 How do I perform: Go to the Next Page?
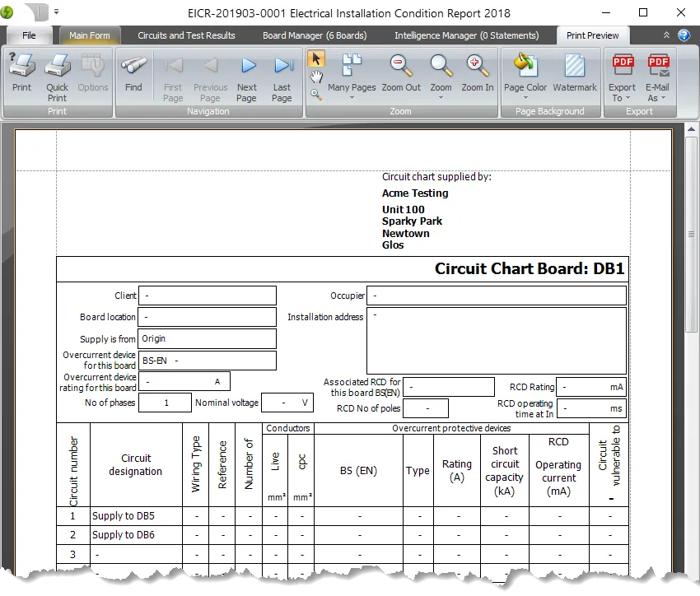click(x=246, y=74)
